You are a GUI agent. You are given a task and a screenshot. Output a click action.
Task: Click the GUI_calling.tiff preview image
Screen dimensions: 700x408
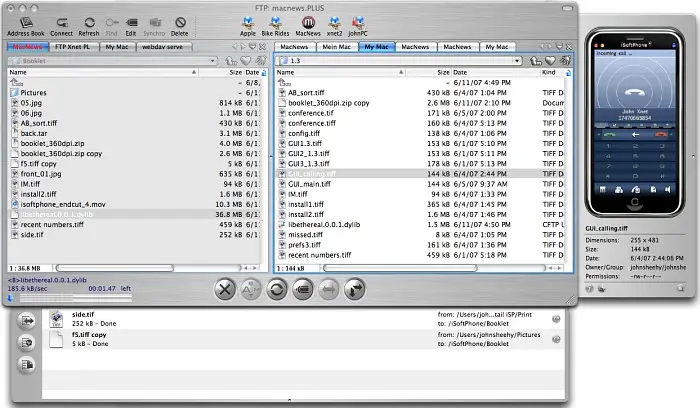[x=634, y=122]
